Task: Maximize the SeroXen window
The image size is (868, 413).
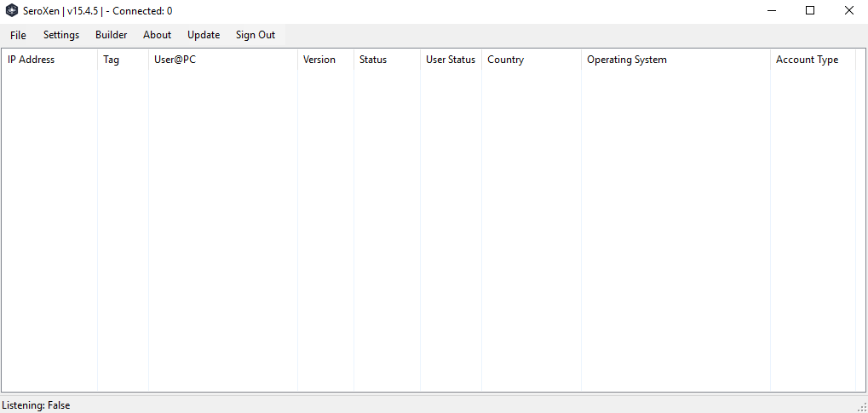Action: [x=810, y=11]
